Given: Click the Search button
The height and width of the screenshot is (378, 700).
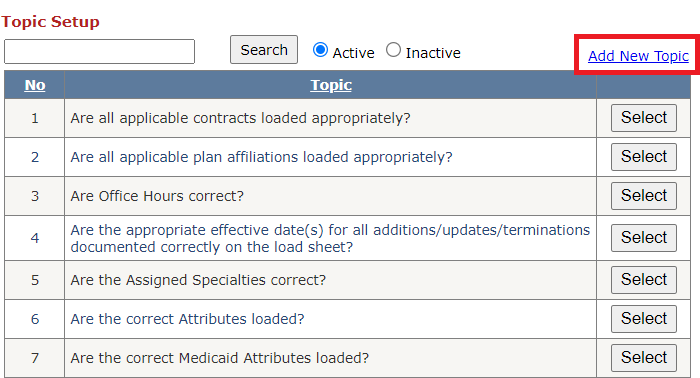Looking at the screenshot, I should click(x=264, y=50).
